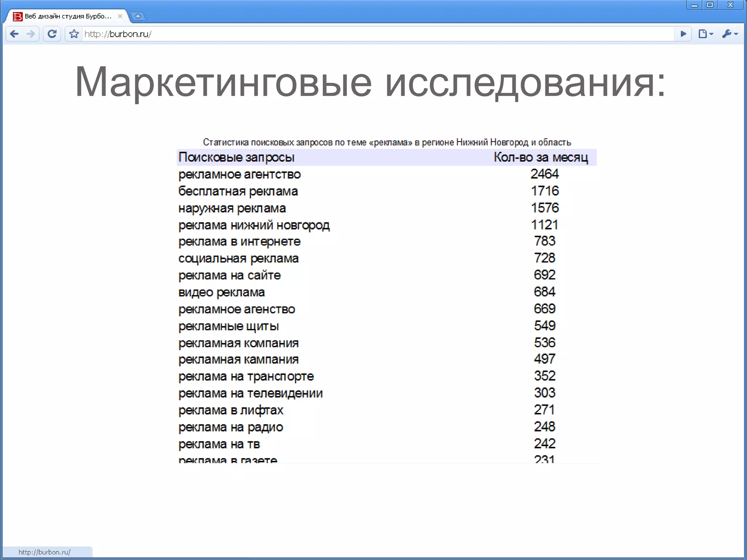Reload the page with the refresh icon
Viewport: 747px width, 560px height.
click(x=52, y=34)
